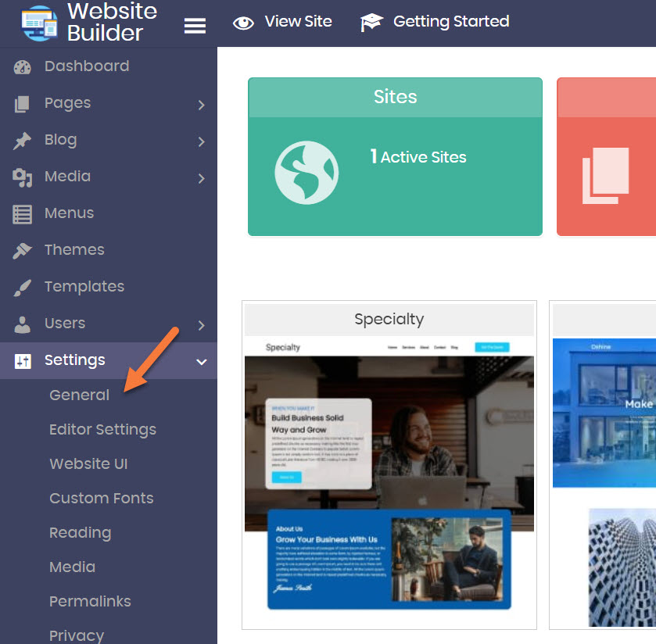Select Custom Fonts in Settings
The width and height of the screenshot is (656, 644).
click(101, 499)
